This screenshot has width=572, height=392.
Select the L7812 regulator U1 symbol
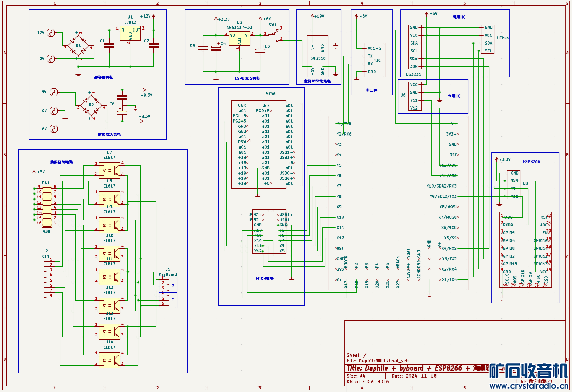[130, 33]
